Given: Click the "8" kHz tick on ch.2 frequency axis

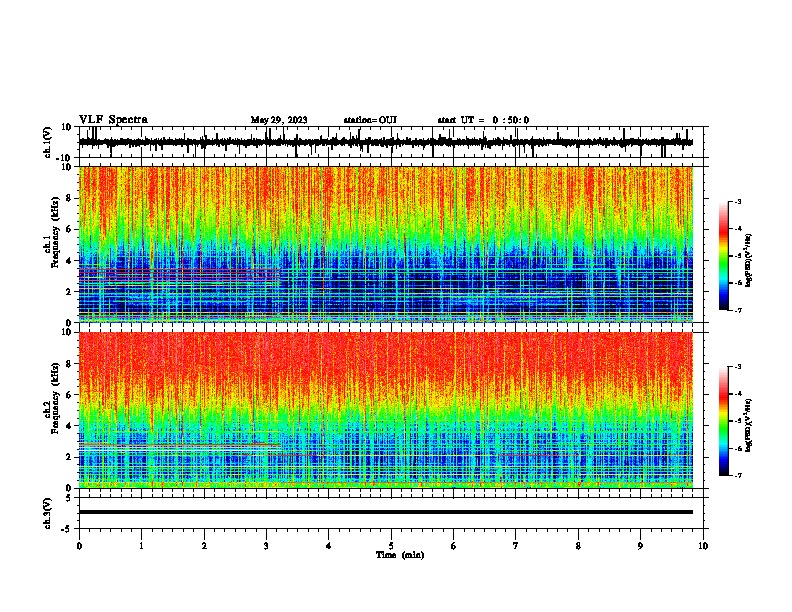Looking at the screenshot, I should pyautogui.click(x=69, y=364).
